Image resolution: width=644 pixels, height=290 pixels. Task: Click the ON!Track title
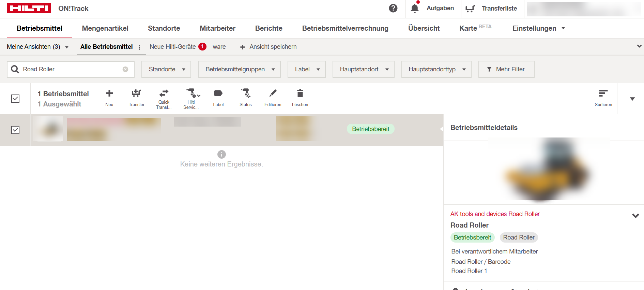(73, 9)
